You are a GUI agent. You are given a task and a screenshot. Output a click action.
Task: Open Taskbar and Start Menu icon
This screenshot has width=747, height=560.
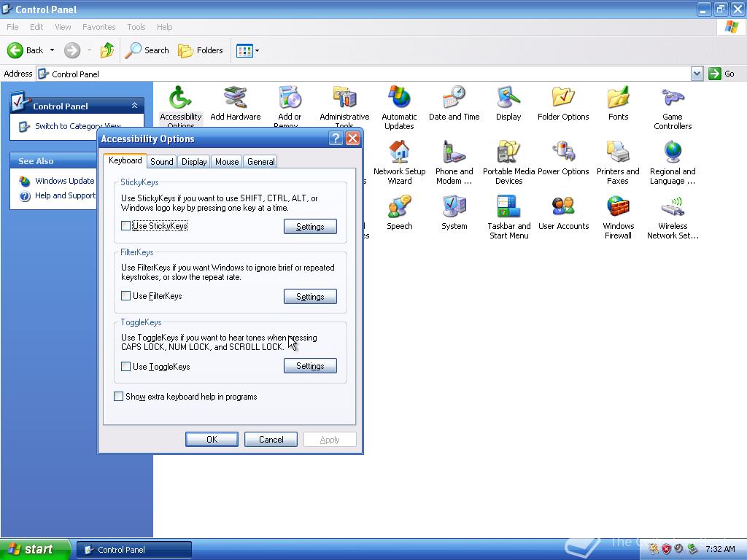(x=508, y=217)
